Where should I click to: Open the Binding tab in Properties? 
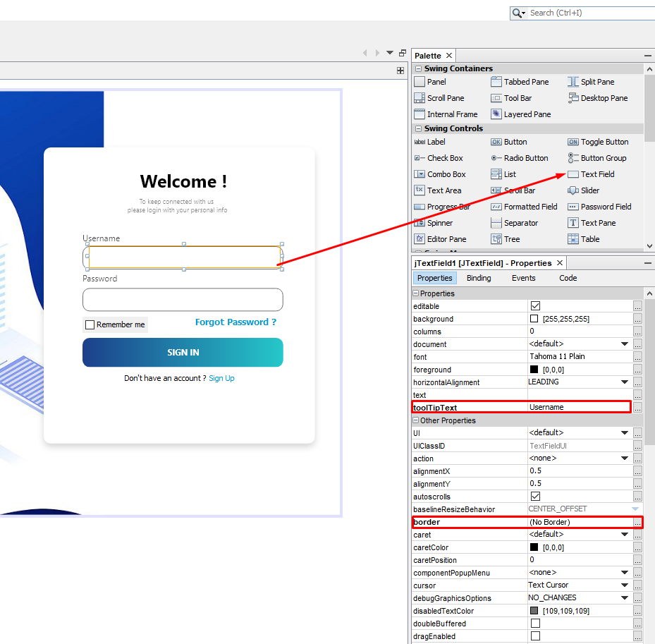point(479,278)
